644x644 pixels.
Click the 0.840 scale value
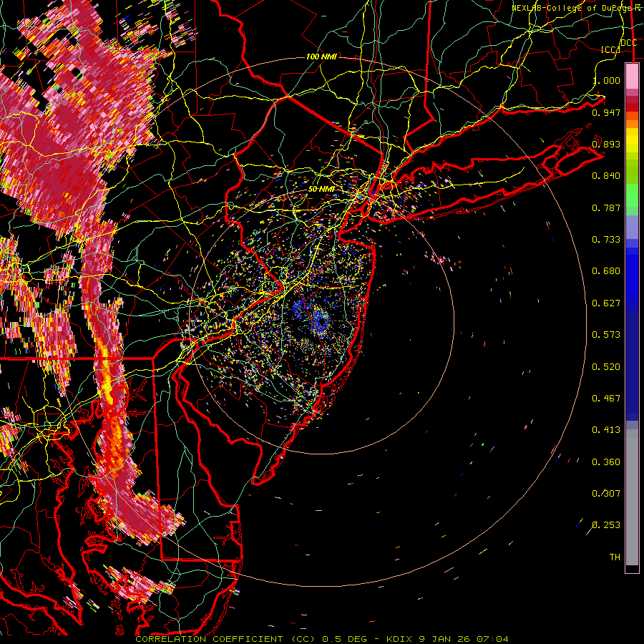coord(606,176)
